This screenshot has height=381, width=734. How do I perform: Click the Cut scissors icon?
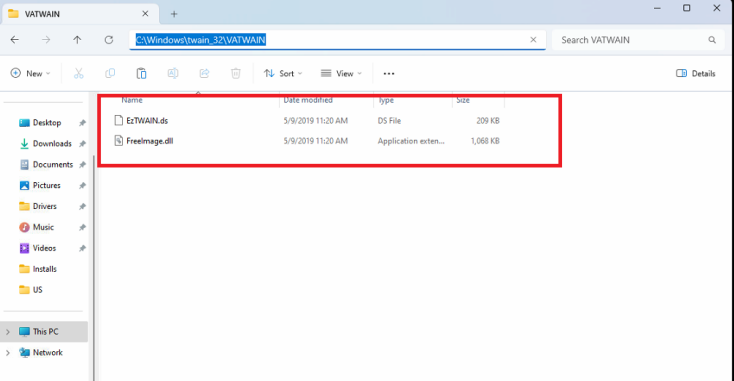point(79,73)
